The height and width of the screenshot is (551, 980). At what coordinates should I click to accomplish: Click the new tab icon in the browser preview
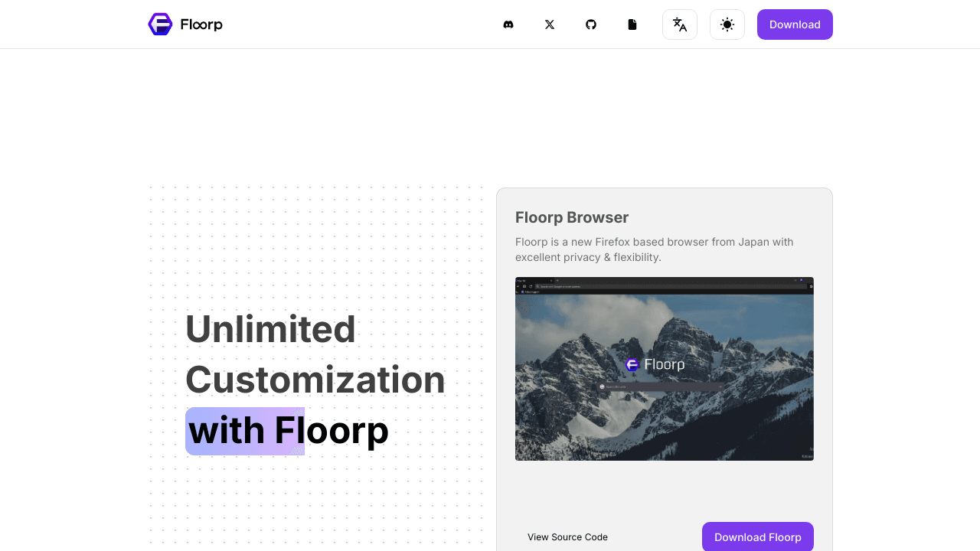pyautogui.click(x=557, y=280)
